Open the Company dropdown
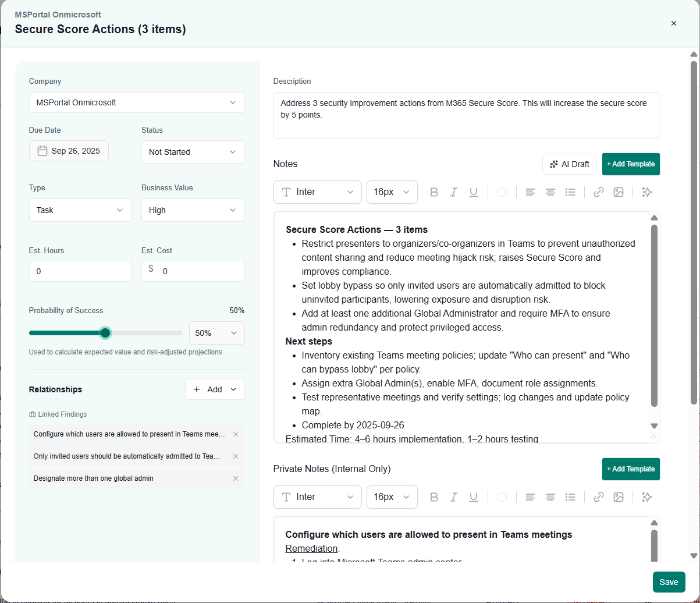This screenshot has width=700, height=603. [x=137, y=102]
